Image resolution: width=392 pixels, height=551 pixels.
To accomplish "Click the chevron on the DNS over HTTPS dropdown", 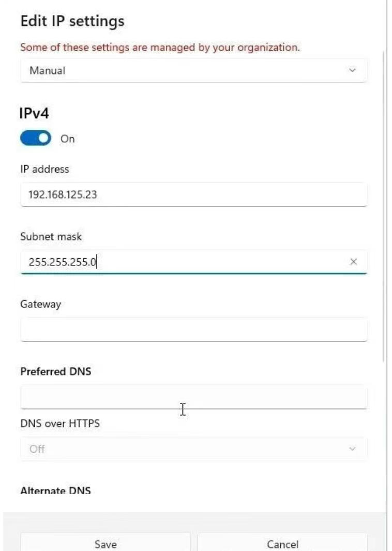I will pyautogui.click(x=352, y=449).
